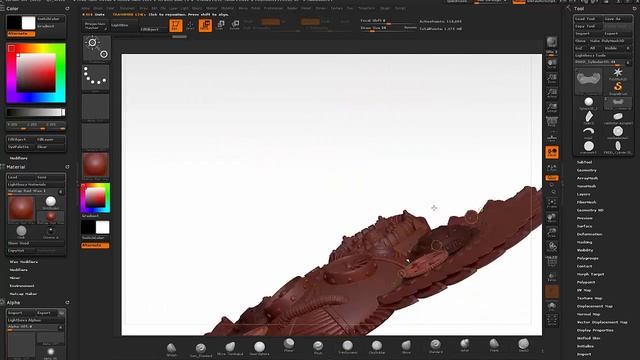
Task: Click the Material palette refresh icon
Action: coord(67,167)
